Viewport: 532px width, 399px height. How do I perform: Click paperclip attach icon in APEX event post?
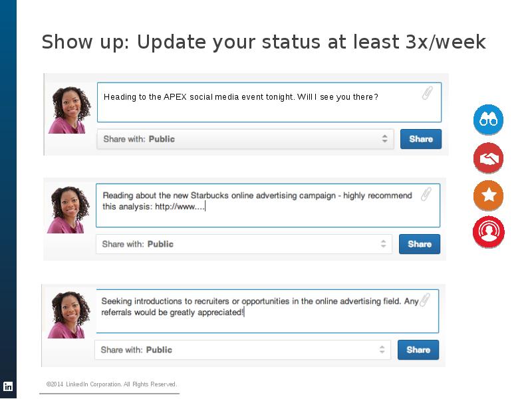tap(427, 93)
